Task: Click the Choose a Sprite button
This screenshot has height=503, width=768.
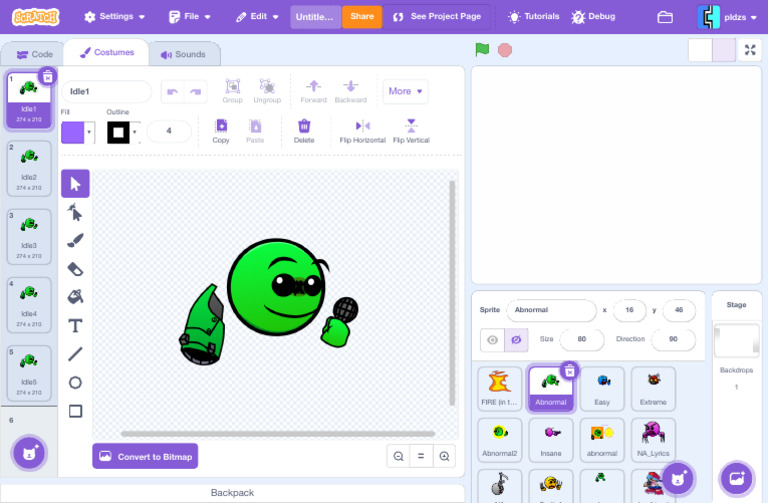Action: tap(677, 479)
